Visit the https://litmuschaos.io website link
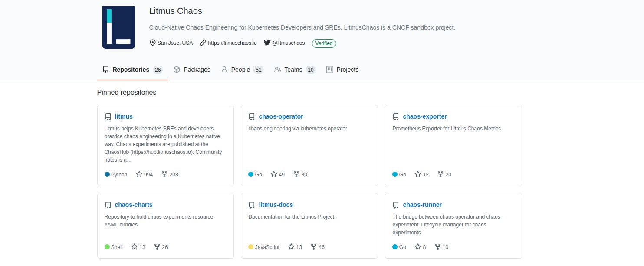Image resolution: width=644 pixels, height=266 pixels. [x=232, y=43]
